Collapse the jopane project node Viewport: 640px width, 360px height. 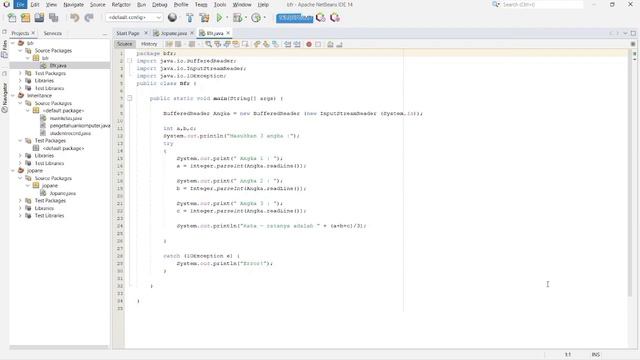(13, 171)
